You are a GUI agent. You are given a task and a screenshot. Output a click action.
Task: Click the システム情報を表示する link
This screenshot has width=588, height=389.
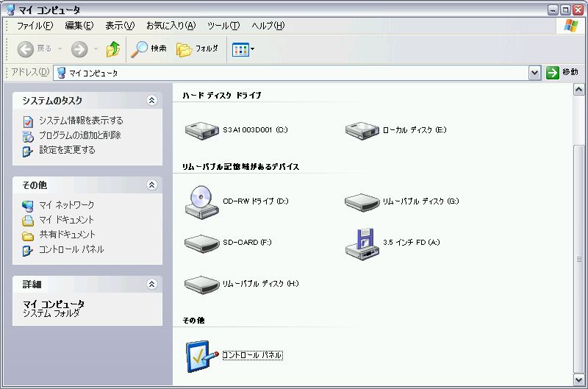point(81,121)
